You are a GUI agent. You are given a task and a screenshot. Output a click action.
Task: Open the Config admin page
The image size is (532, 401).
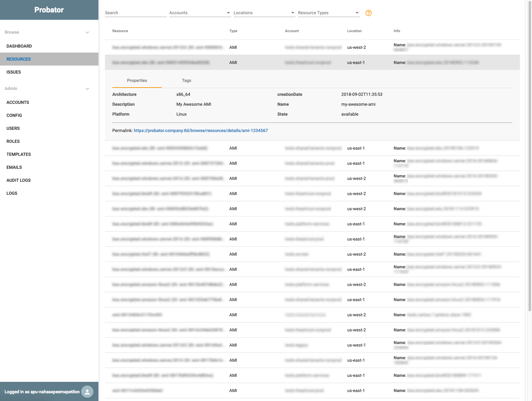tap(14, 115)
